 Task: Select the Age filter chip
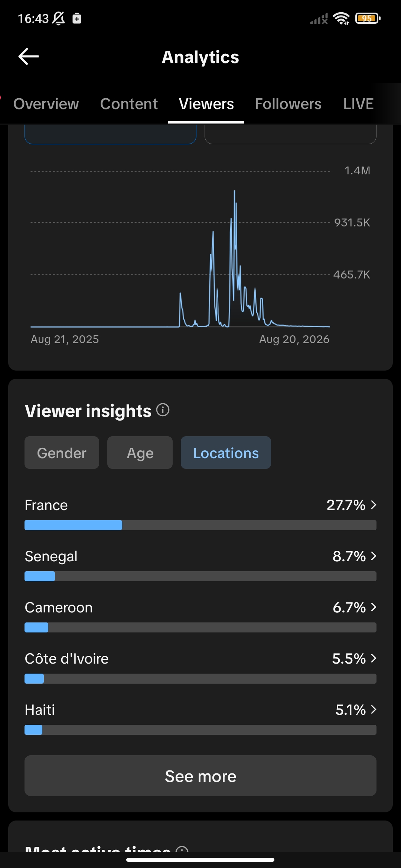click(140, 453)
